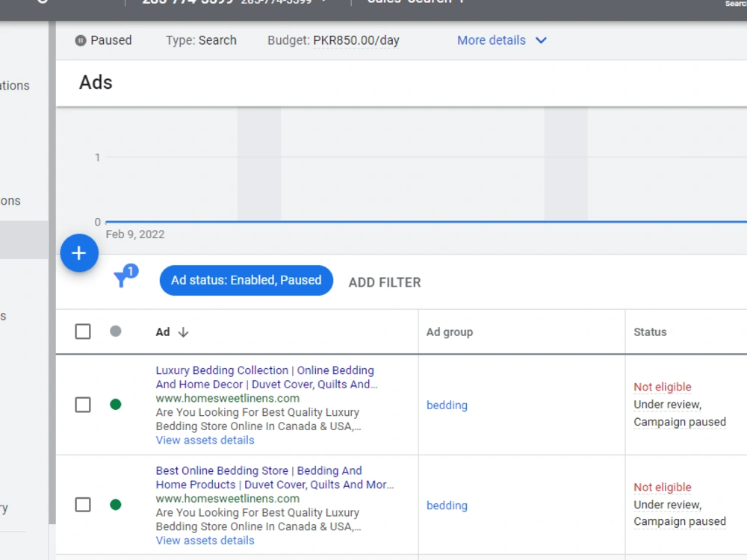Click View assets details for Best Online Bedding ad

coord(205,541)
